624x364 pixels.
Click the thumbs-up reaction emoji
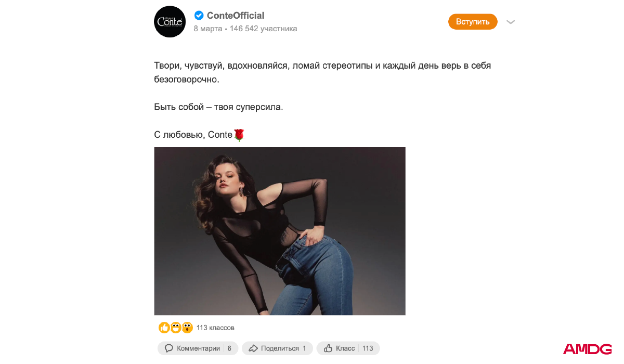(164, 328)
